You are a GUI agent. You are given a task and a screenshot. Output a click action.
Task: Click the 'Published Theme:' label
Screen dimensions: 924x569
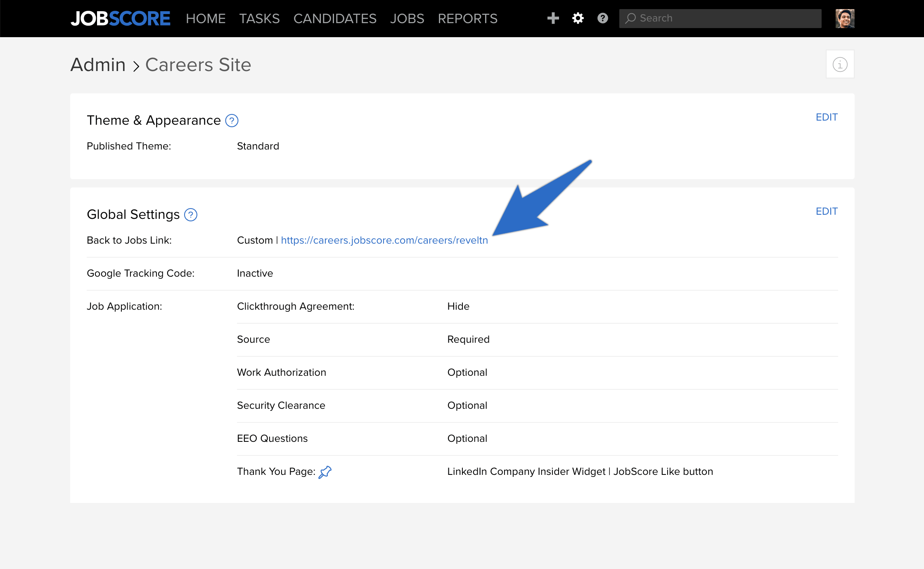[129, 146]
